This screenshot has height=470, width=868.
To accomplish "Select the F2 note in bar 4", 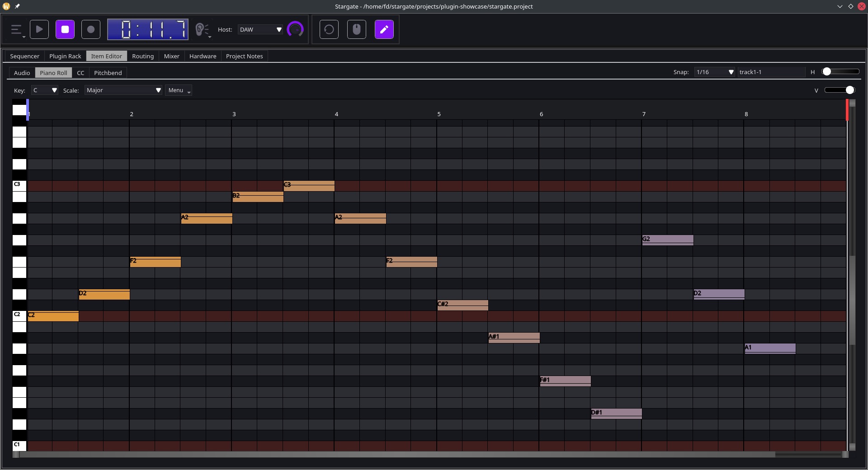I will [412, 262].
